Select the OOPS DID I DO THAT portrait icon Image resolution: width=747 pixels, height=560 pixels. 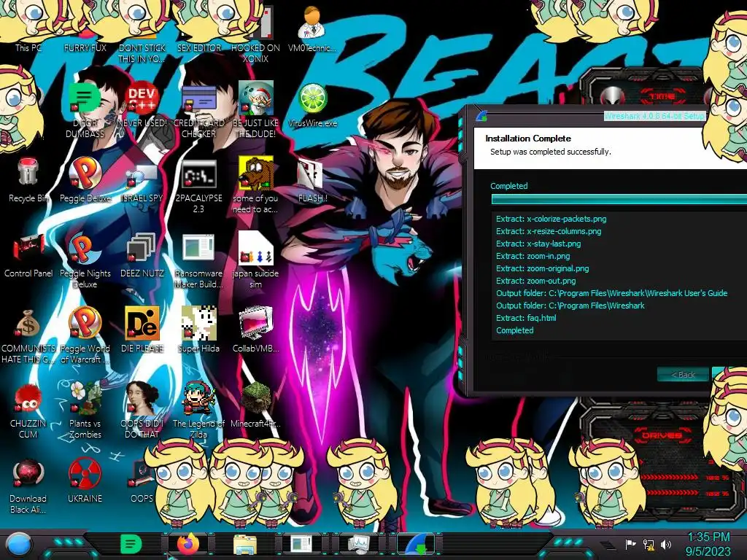142,410
